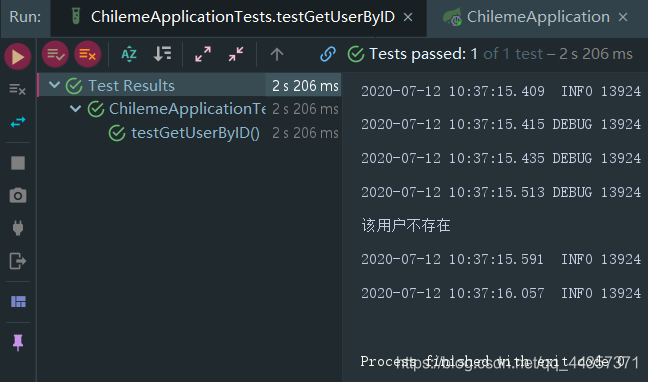
Task: Open the layout settings icon
Action: [x=18, y=301]
